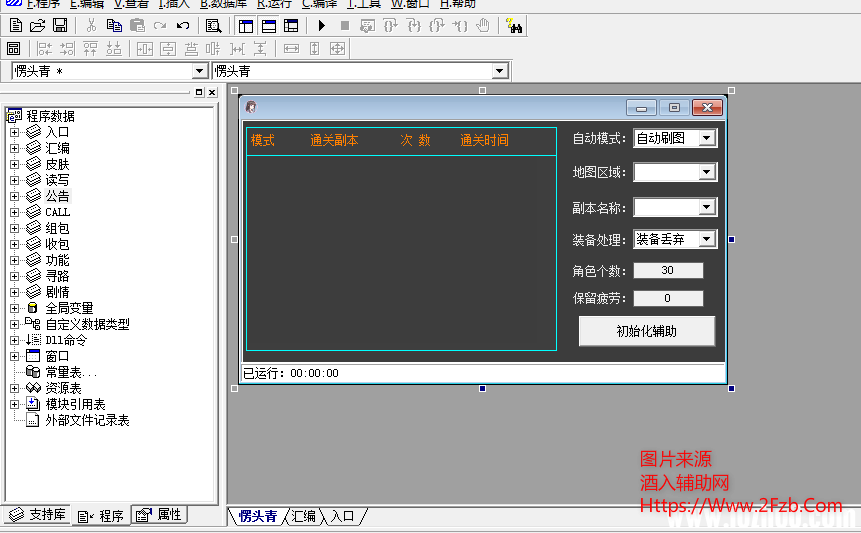Screen dimensions: 861x533
Task: Open the 副本名称 combo box
Action: (x=707, y=207)
